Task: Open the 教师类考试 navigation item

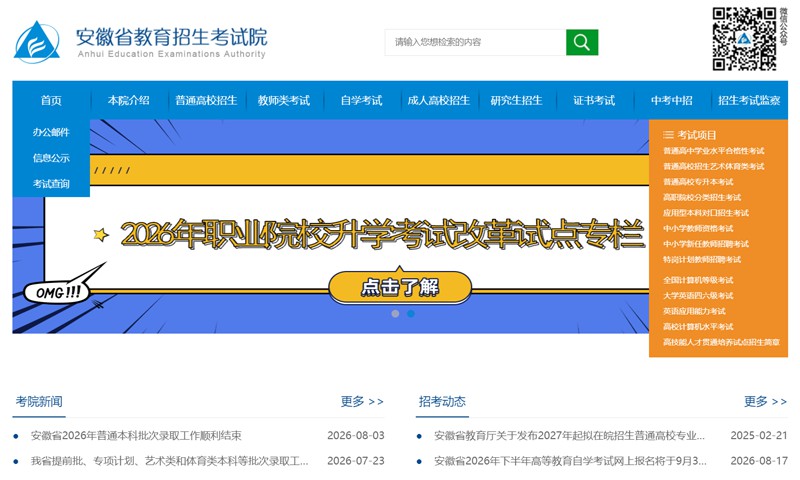Action: (x=284, y=100)
